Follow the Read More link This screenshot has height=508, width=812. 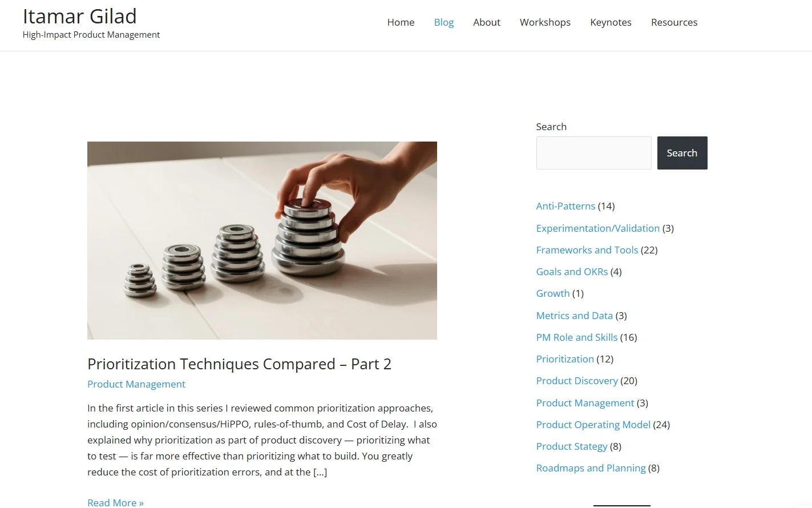point(115,502)
